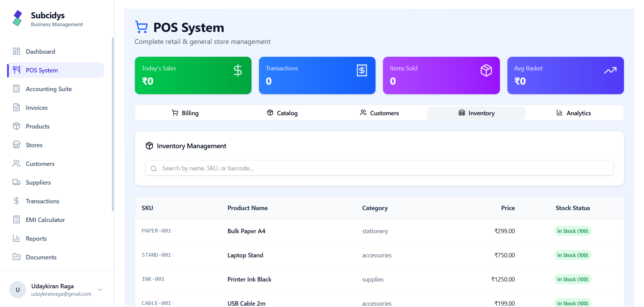The width and height of the screenshot is (644, 307).
Task: Click the Avg Basket card
Action: pyautogui.click(x=565, y=75)
